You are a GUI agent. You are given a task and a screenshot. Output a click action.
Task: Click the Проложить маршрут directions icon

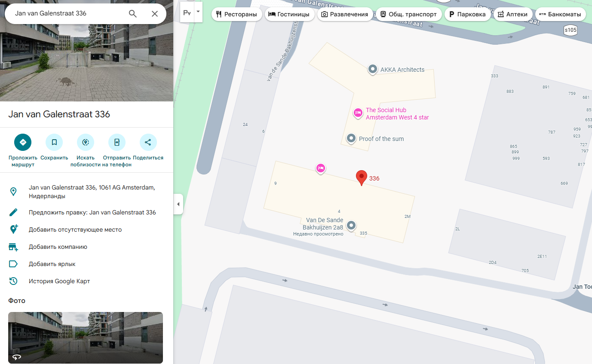point(23,142)
